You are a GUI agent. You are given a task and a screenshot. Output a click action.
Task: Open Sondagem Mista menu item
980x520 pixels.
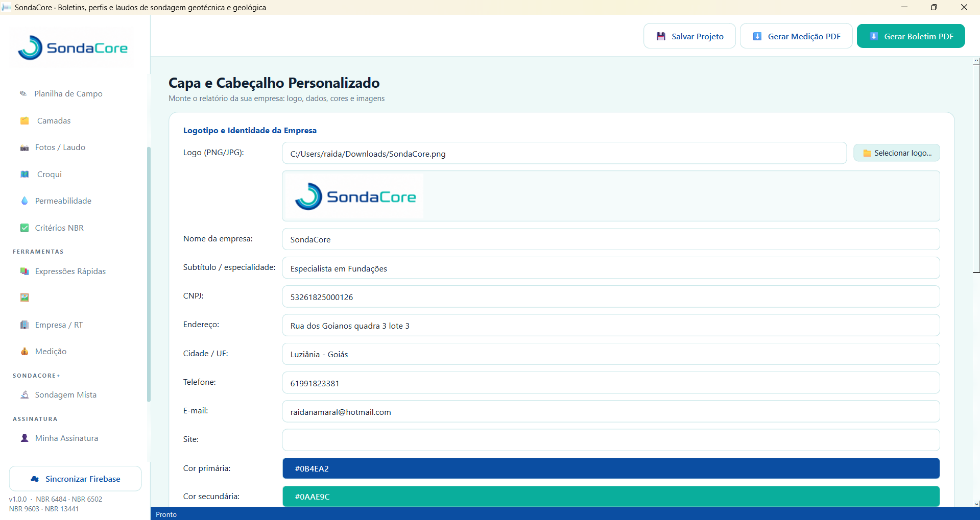(65, 394)
